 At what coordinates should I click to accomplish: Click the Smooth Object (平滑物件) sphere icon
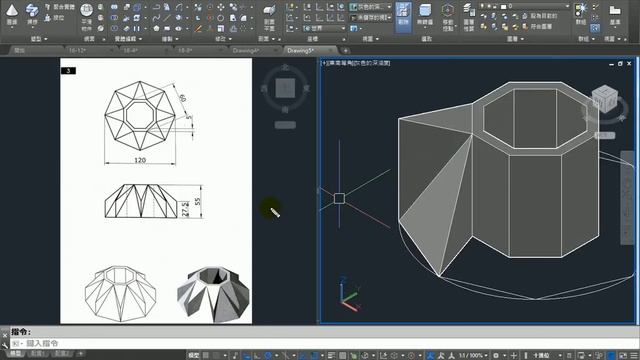pos(87,10)
